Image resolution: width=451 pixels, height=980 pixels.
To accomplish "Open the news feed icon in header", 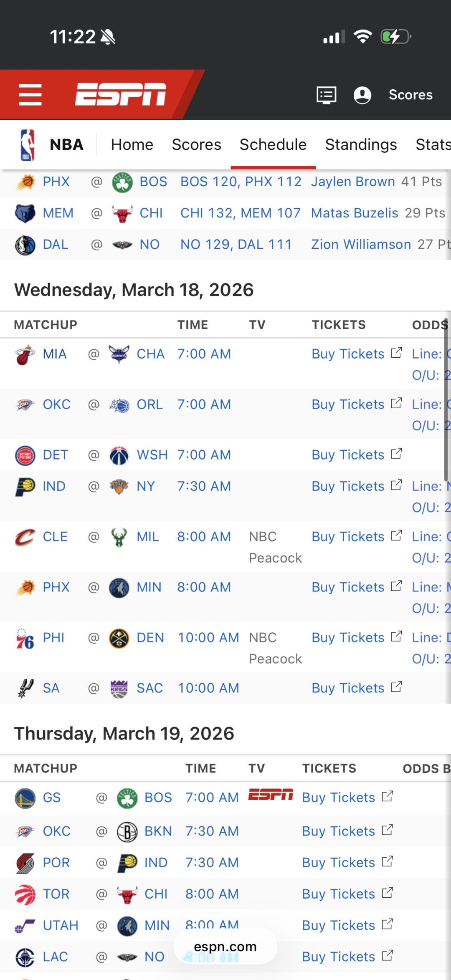I will click(x=326, y=95).
